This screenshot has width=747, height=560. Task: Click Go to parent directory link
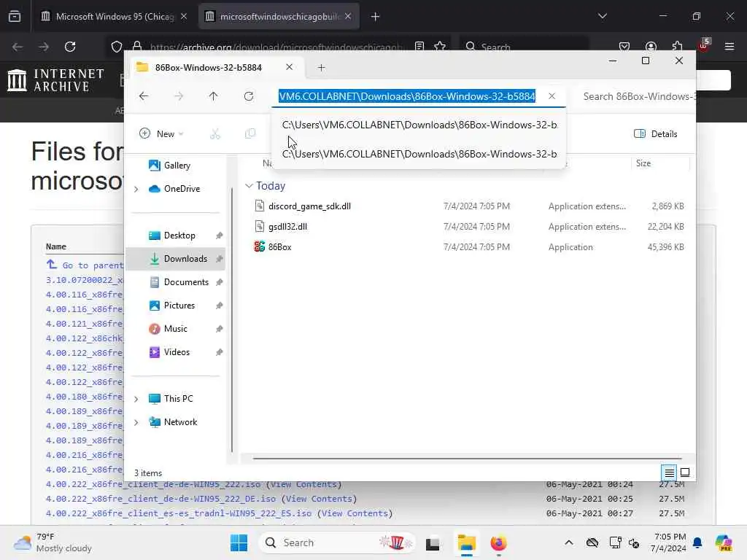(x=85, y=265)
